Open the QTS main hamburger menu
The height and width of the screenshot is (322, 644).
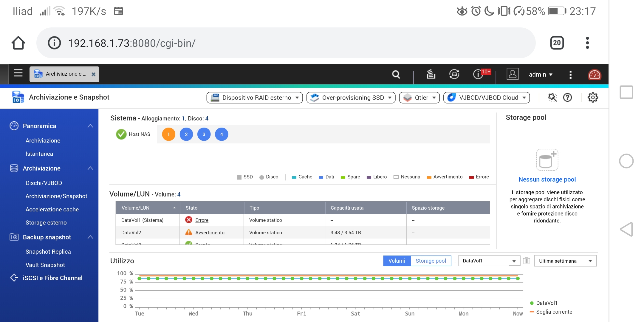coord(18,73)
